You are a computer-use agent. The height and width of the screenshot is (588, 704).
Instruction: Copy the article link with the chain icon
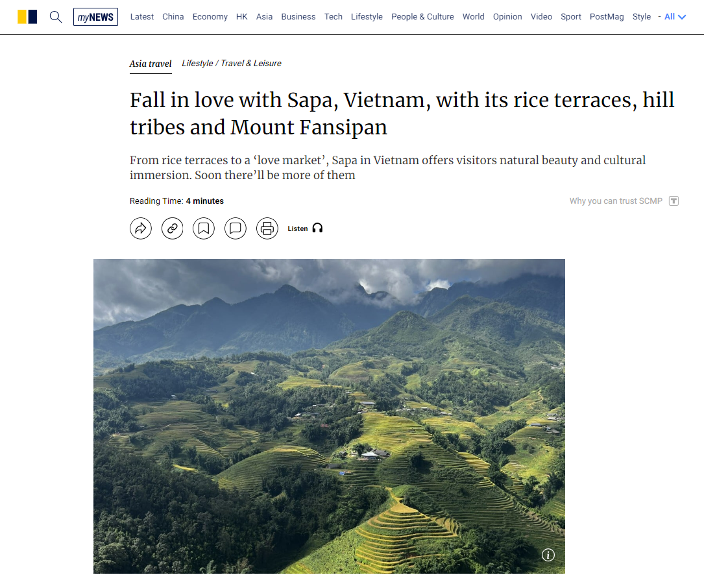tap(172, 228)
